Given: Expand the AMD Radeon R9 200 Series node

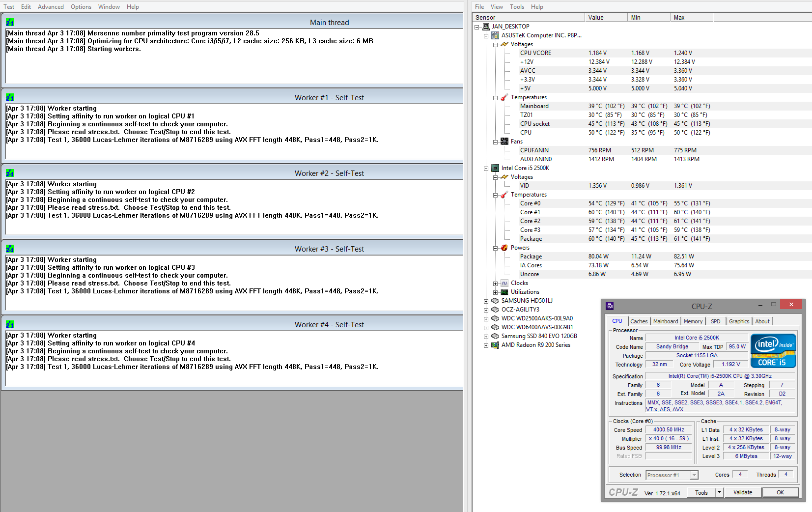Looking at the screenshot, I should coord(486,345).
